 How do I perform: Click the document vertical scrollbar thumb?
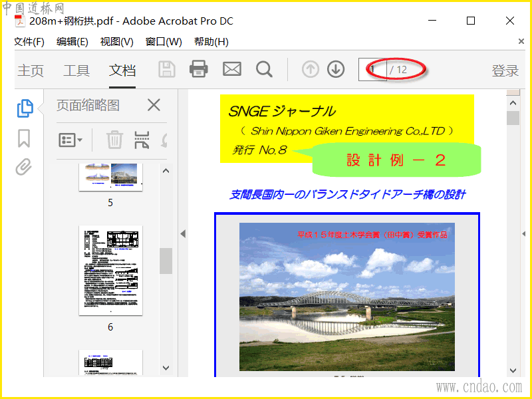pyautogui.click(x=513, y=118)
